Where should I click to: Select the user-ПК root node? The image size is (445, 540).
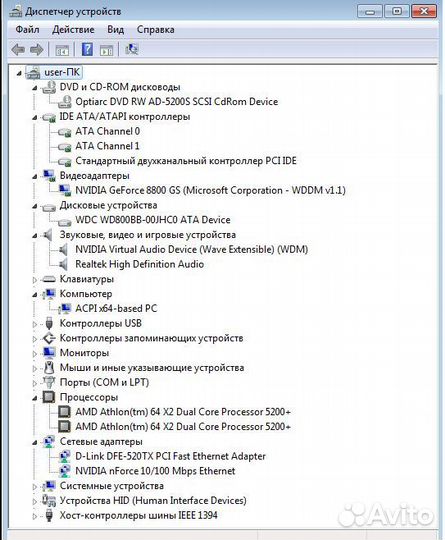point(62,72)
